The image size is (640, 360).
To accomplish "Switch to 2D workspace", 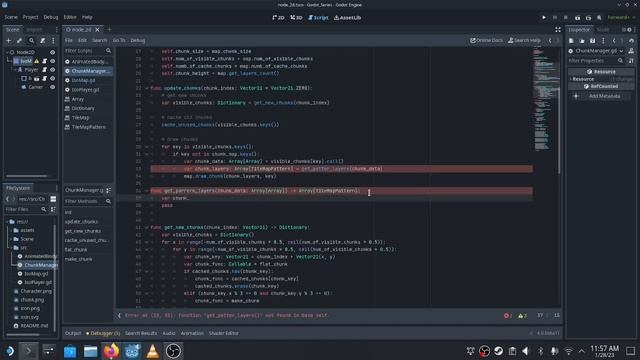I will click(278, 18).
